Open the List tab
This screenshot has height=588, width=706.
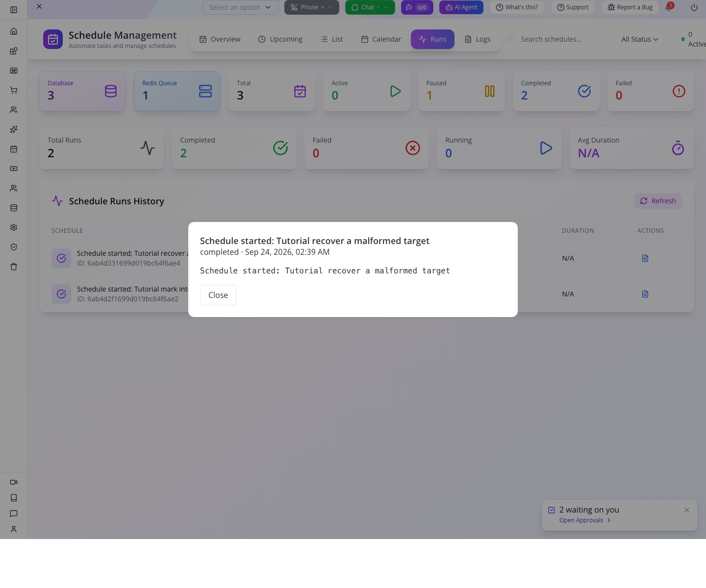point(331,39)
